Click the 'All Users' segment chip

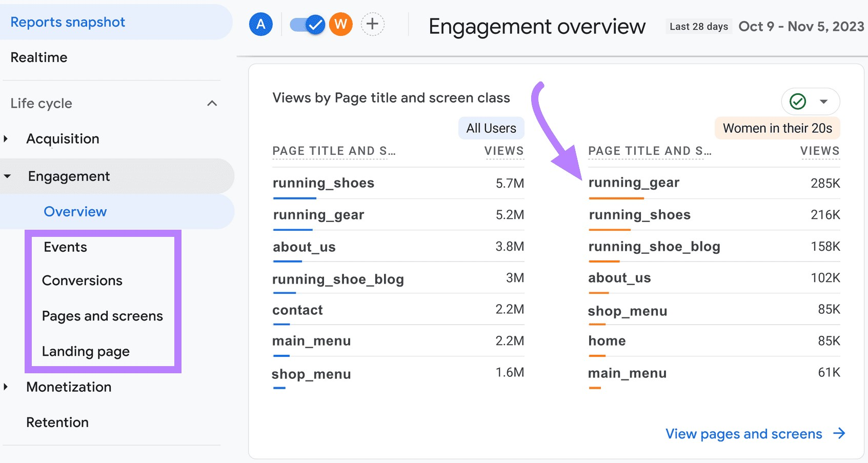tap(491, 128)
